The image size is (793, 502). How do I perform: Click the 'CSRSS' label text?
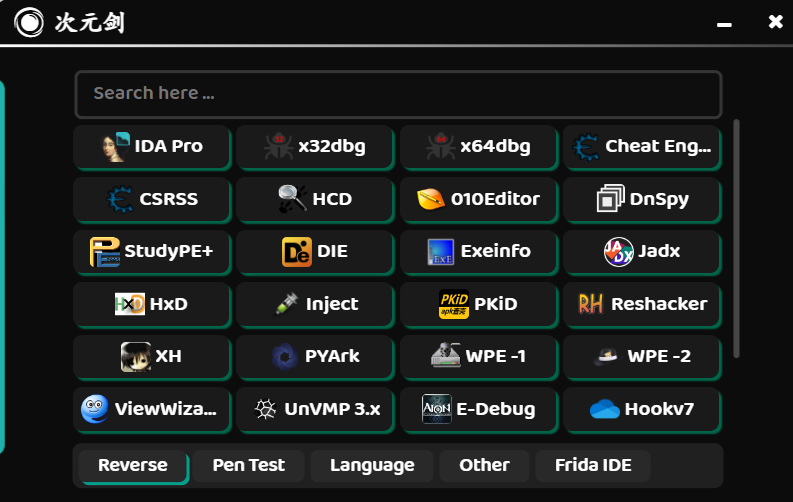(x=169, y=199)
